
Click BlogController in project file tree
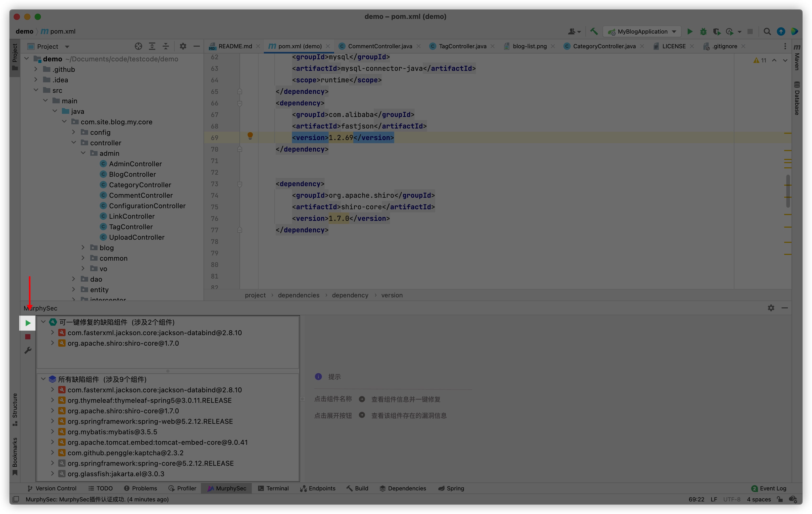[131, 174]
